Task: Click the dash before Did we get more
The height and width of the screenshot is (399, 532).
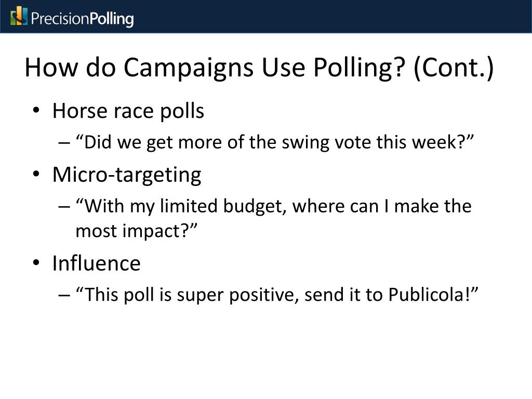Action: (x=64, y=143)
